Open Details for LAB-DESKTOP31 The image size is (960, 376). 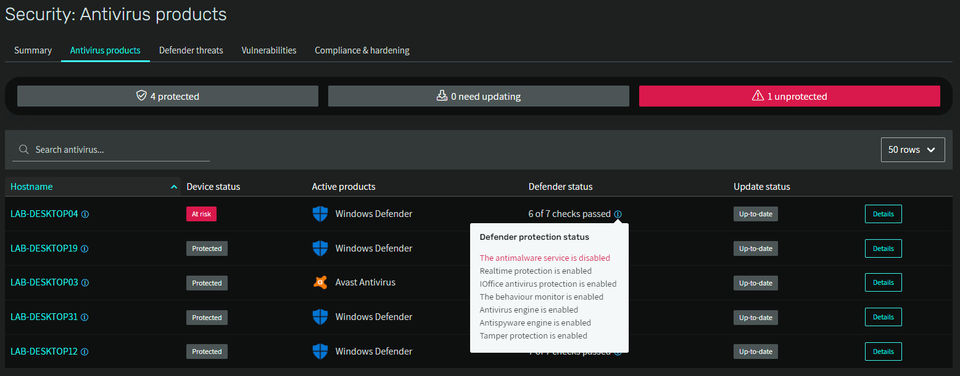coord(883,317)
